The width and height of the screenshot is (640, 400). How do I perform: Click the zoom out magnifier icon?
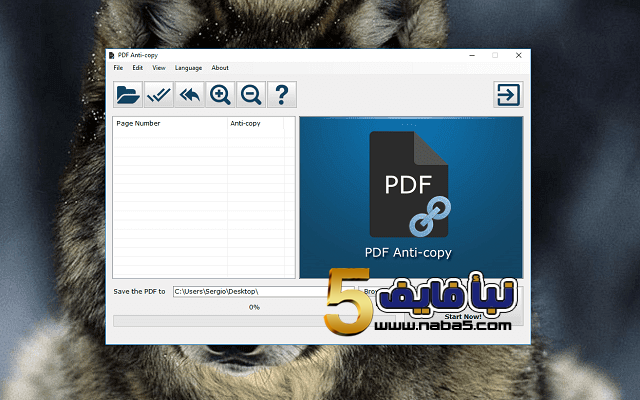coord(251,95)
